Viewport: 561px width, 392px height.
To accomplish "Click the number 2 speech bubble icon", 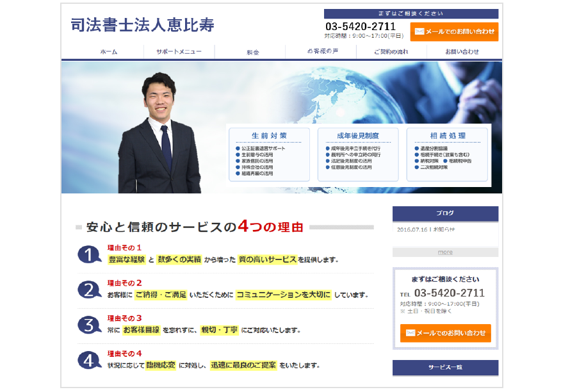I will tap(90, 290).
